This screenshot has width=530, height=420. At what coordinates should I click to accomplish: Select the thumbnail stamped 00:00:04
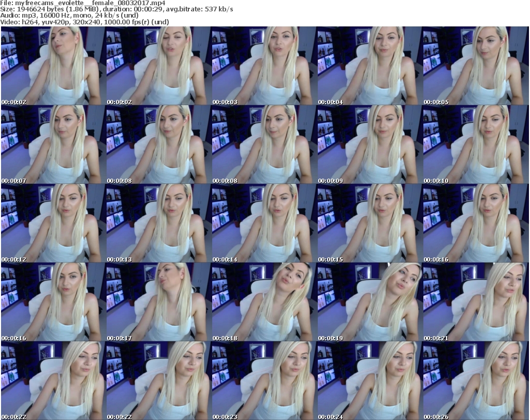click(x=370, y=66)
